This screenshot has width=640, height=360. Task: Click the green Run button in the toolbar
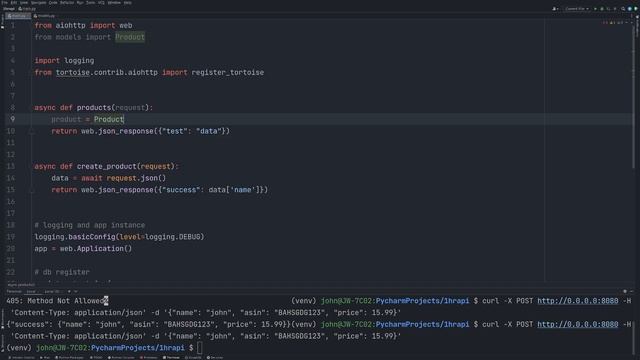click(x=595, y=9)
